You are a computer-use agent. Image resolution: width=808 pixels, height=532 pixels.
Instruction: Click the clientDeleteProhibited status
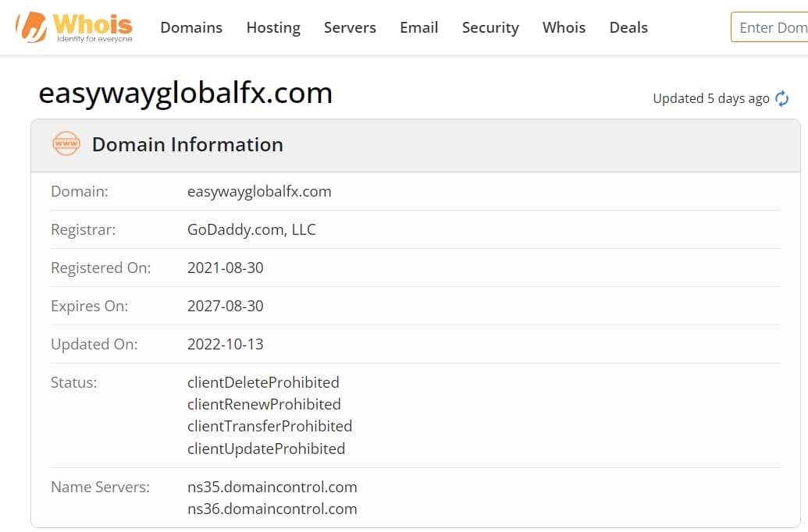point(263,382)
